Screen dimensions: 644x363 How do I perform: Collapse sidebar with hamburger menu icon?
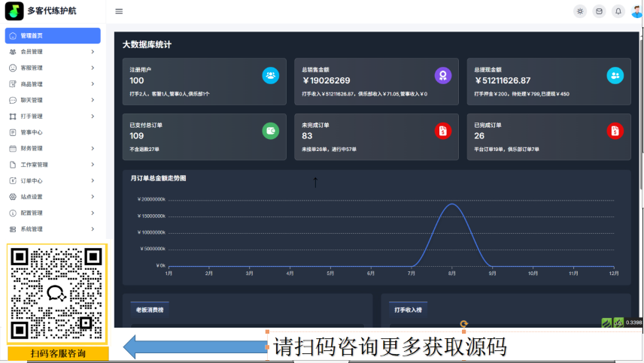119,11
